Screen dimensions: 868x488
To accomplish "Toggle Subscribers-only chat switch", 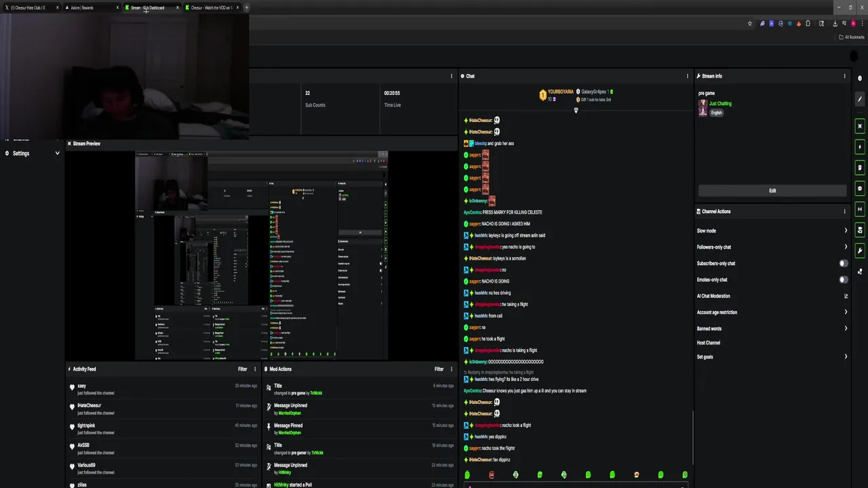I will tap(844, 264).
